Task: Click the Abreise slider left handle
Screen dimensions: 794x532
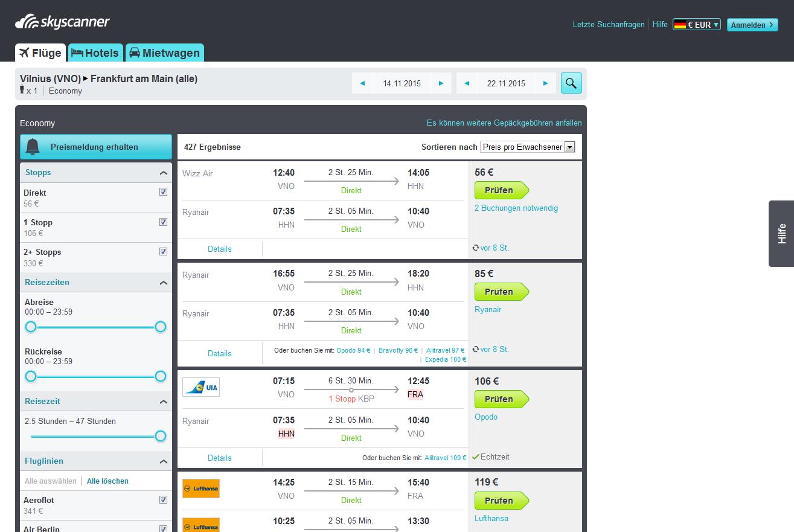Action: (x=31, y=327)
